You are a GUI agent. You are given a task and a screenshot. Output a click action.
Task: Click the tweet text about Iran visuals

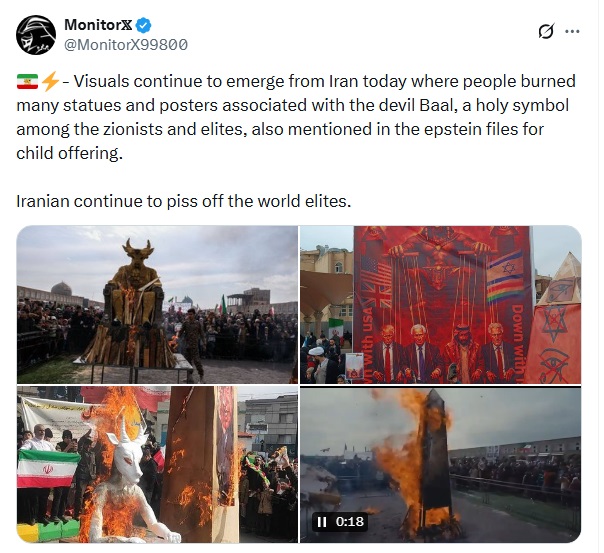coord(296,117)
